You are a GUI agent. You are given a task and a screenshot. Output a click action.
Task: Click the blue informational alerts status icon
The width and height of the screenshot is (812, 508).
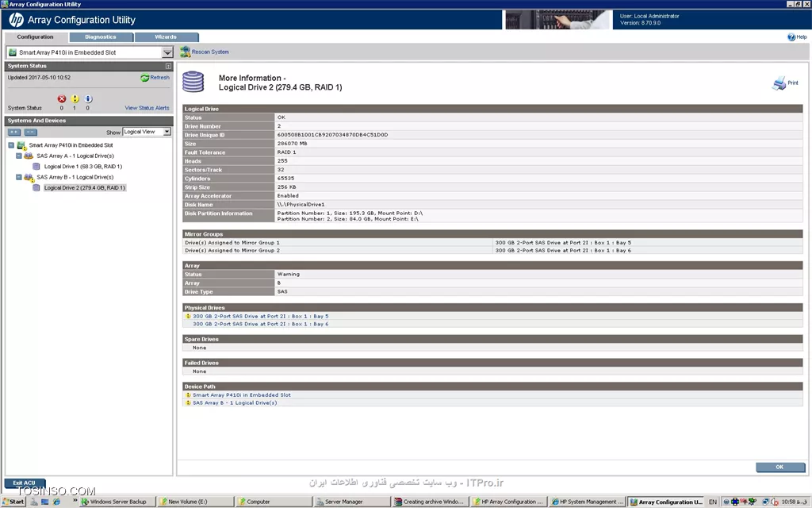[x=88, y=98]
